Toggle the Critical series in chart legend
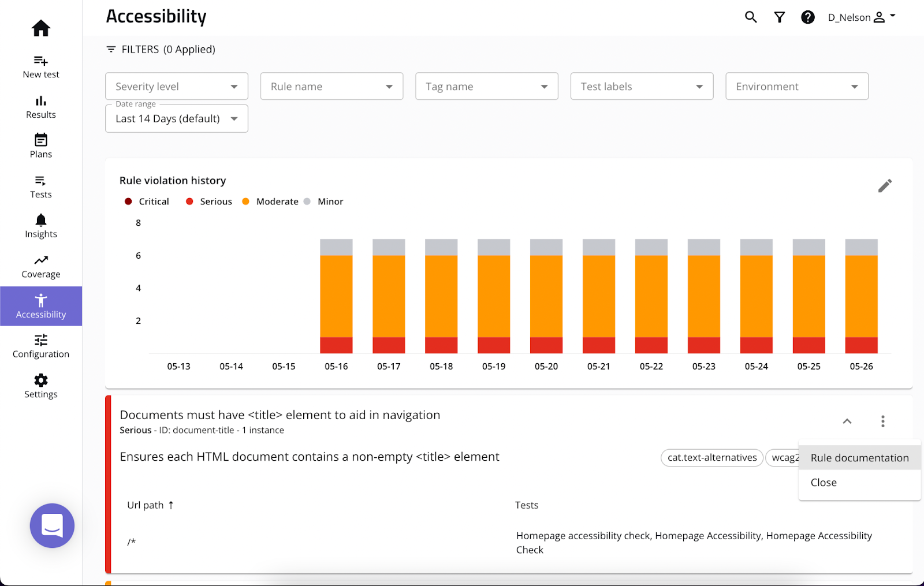The width and height of the screenshot is (924, 586). (147, 201)
